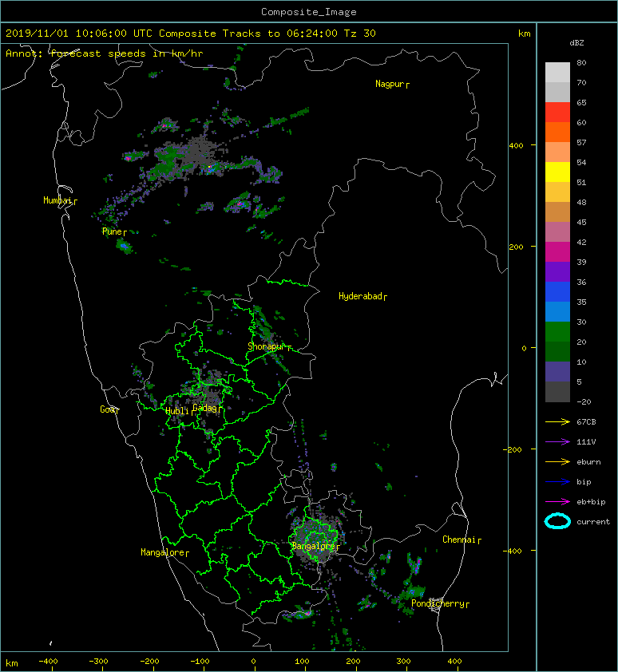Click the km unit label at top right

[x=525, y=34]
